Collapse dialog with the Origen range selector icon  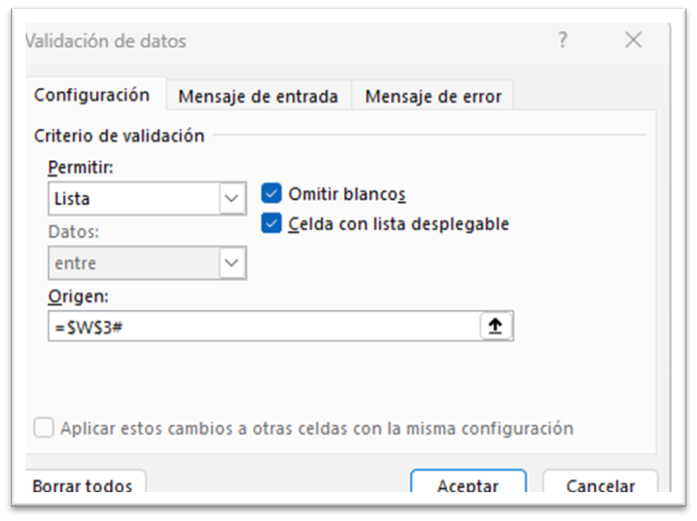click(x=495, y=327)
